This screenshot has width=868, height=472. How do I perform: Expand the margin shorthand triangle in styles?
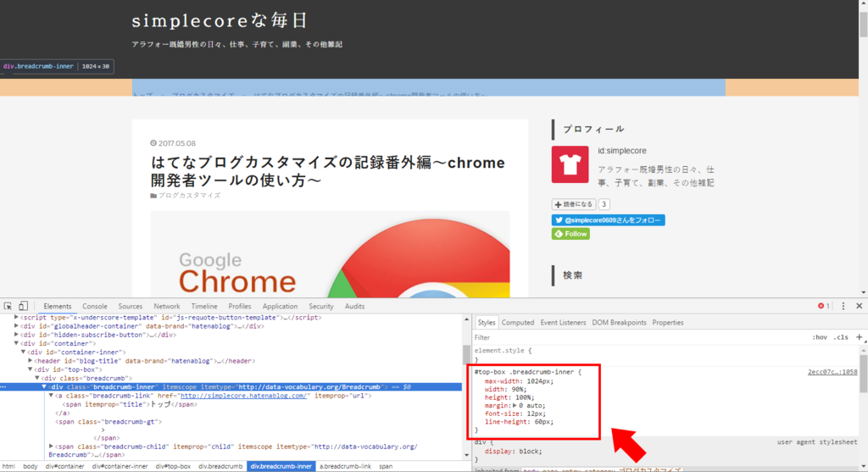(515, 406)
